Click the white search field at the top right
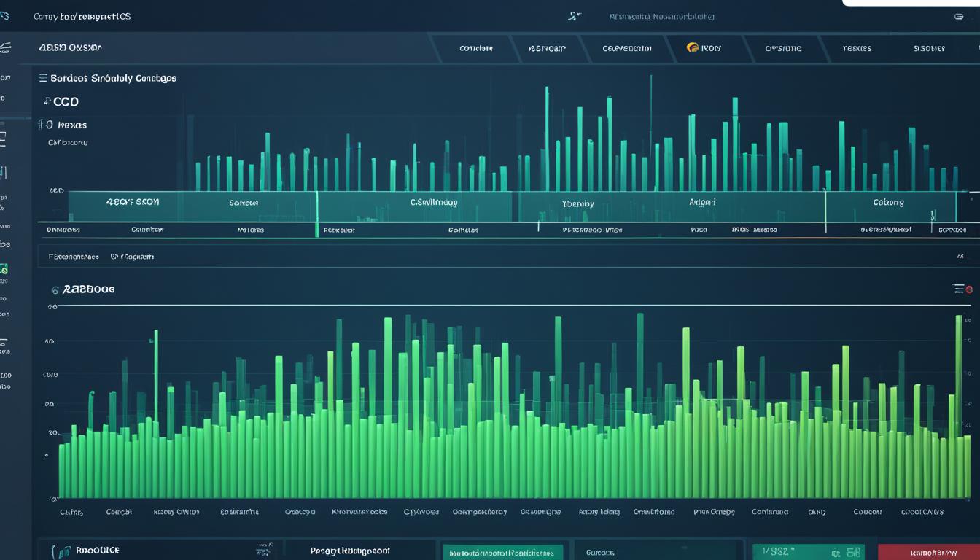Screen dimensions: 980x560 click(911, 2)
